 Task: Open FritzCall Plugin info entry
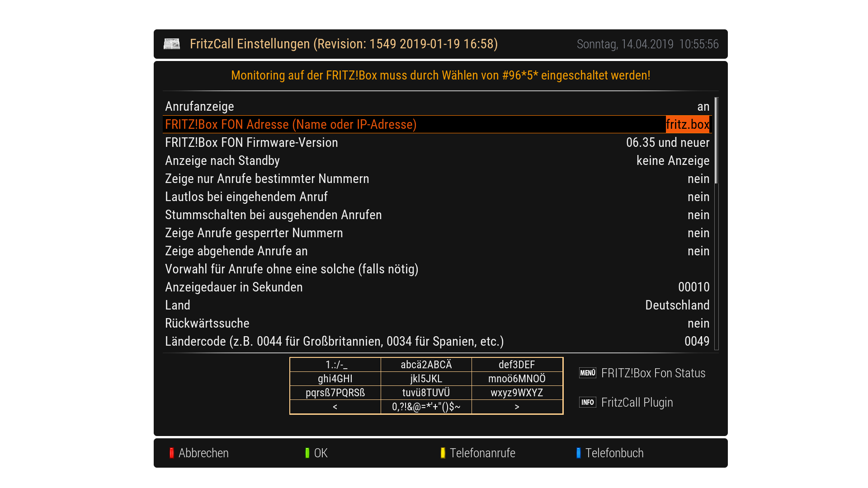coord(637,403)
